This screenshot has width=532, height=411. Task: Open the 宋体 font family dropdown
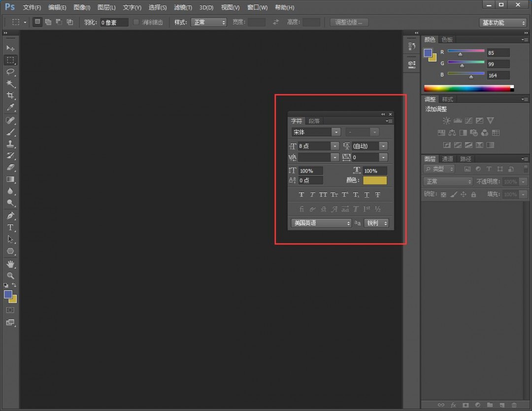(335, 132)
